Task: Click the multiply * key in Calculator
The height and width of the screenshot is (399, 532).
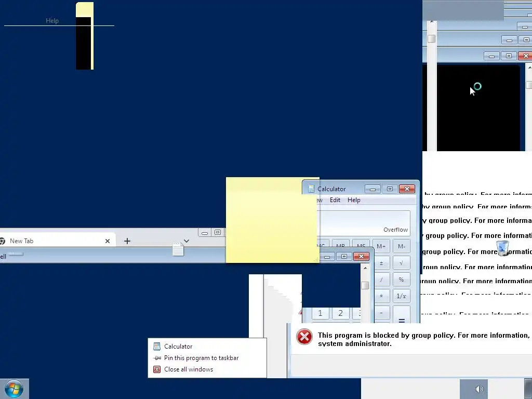Action: (381, 296)
